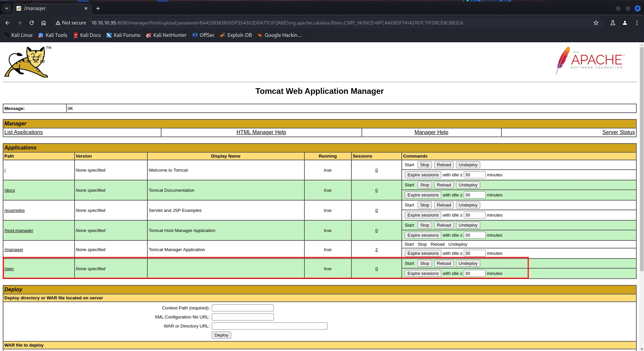644x351 pixels.
Task: Go to the browser home page
Action: tap(44, 23)
